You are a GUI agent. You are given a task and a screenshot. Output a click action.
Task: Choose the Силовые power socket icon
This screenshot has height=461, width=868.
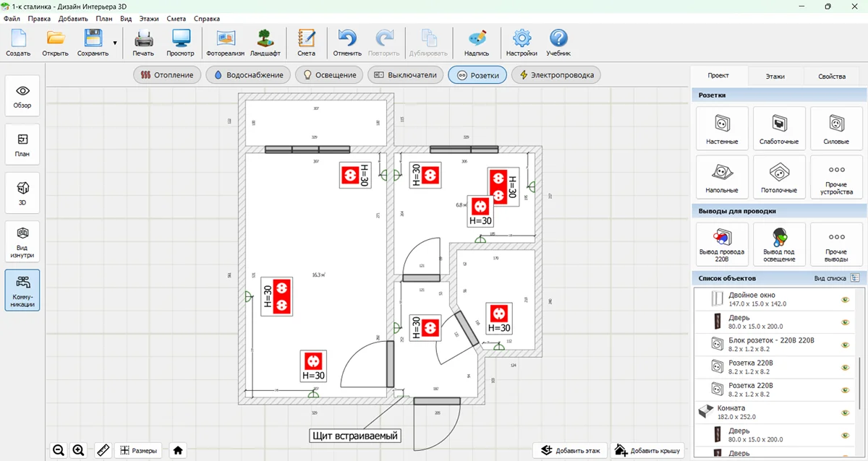[836, 129]
